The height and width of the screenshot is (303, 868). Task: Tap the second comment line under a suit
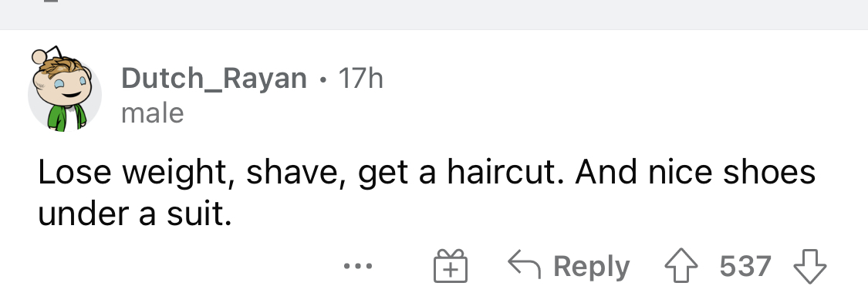(134, 214)
